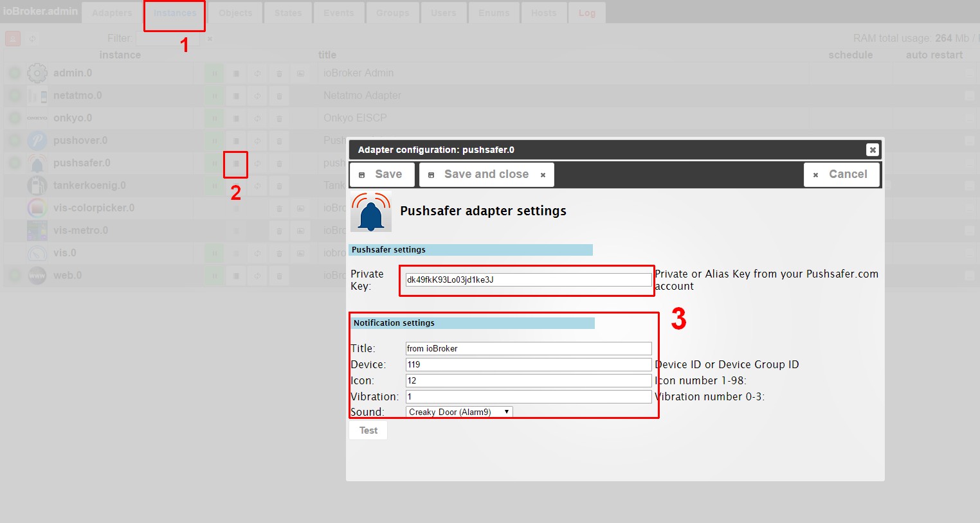This screenshot has height=523, width=980.
Task: Click the Test notification button
Action: pos(368,430)
